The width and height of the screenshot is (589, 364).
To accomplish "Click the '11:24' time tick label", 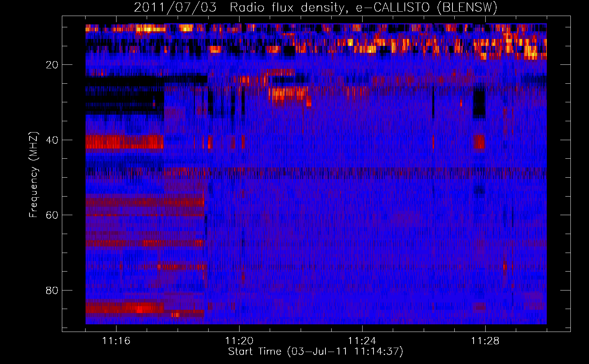I will [362, 341].
